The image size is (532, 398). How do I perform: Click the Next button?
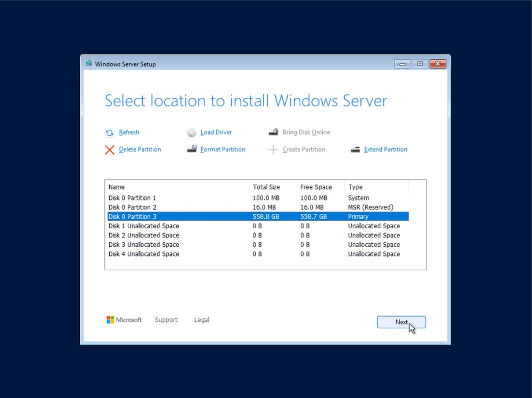[x=401, y=321]
